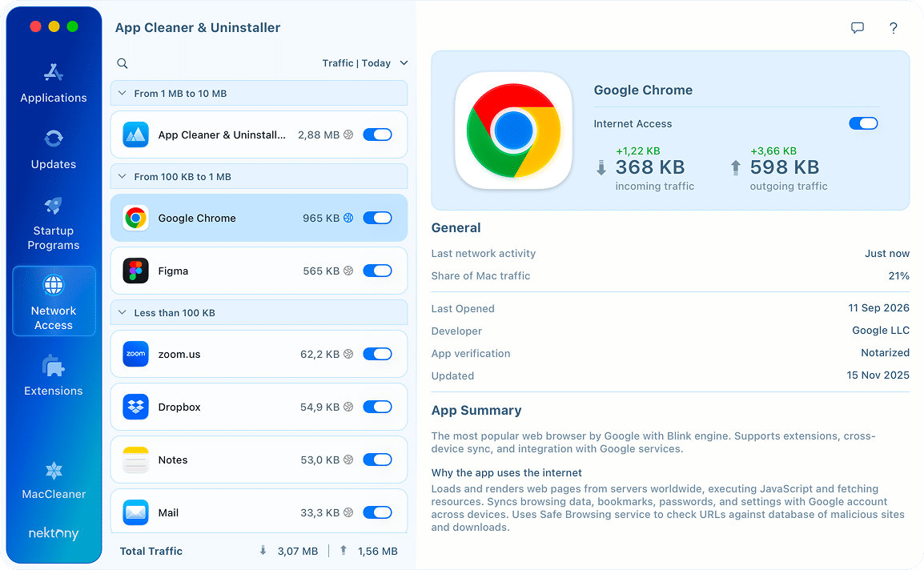Toggle Internet Access switch in Chrome details
Screen dimensions: 924x570
tap(863, 124)
